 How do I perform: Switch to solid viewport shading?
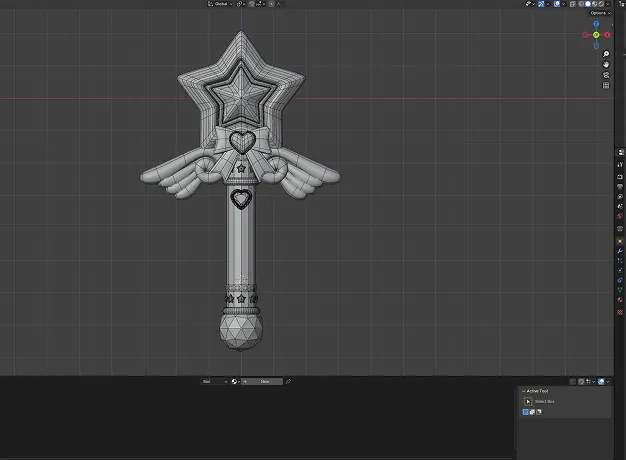(x=588, y=4)
